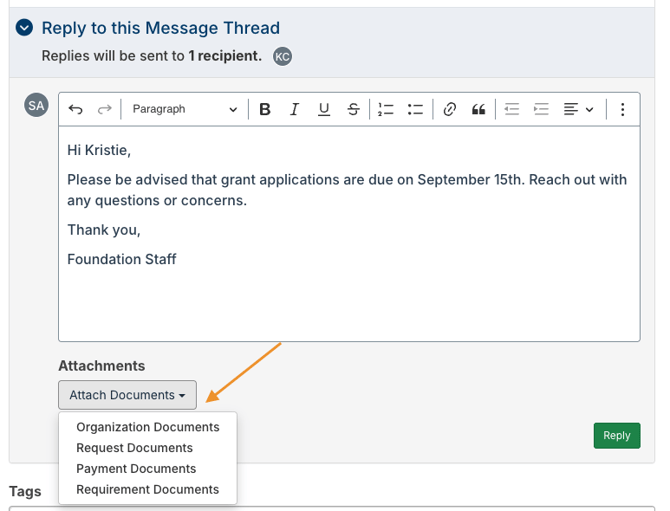Toggle underline formatting
Screen dimensions: 670x511
point(324,109)
